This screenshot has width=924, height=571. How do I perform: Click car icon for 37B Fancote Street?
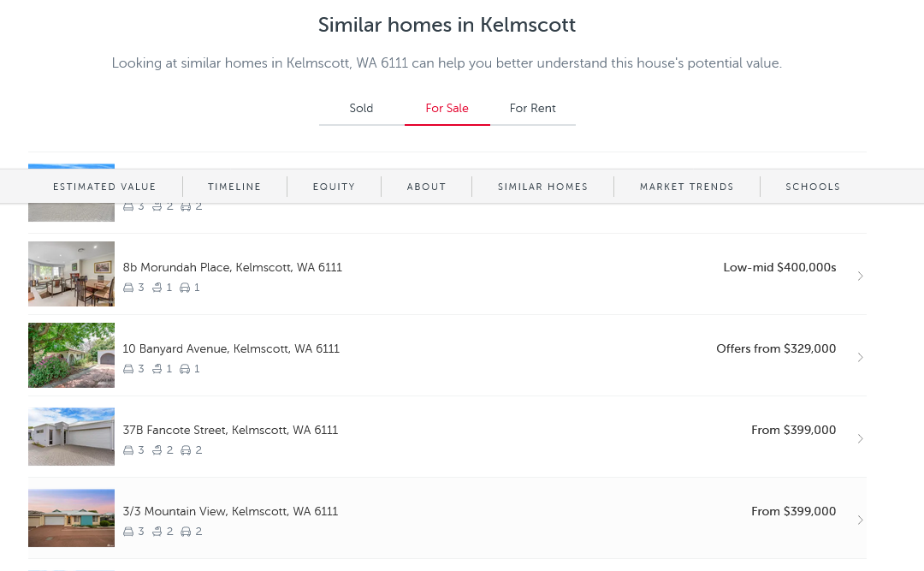coord(185,450)
